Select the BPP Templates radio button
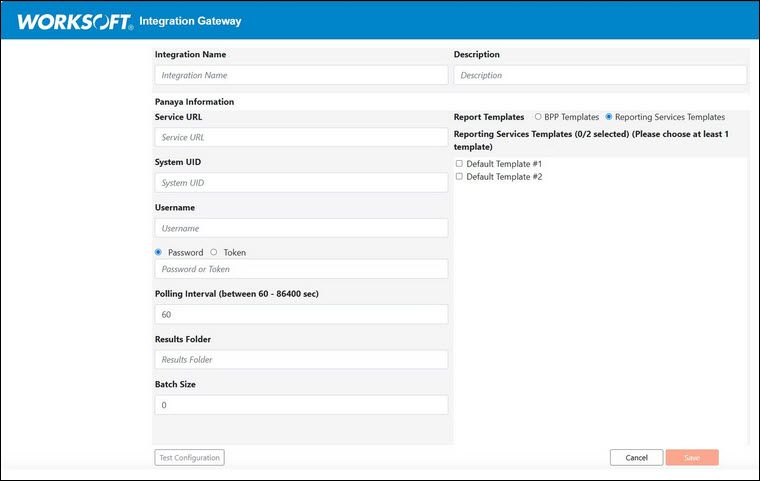The width and height of the screenshot is (760, 481). (538, 117)
